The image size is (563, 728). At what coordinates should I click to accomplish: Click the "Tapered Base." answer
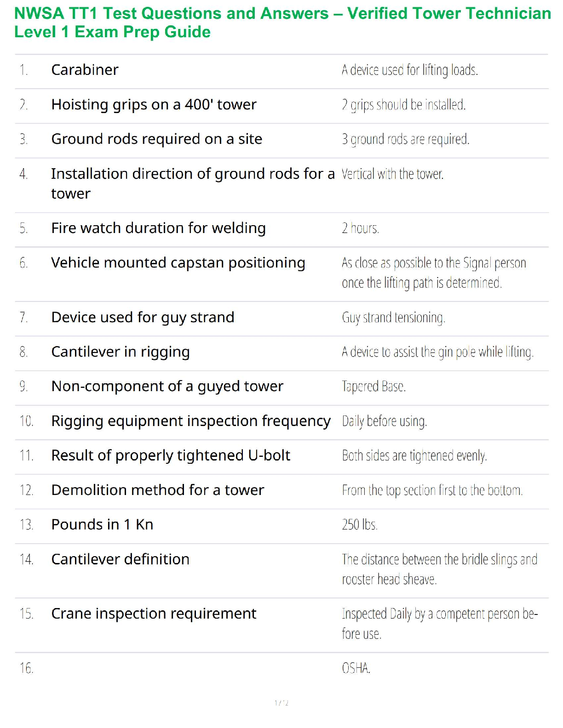tap(373, 387)
